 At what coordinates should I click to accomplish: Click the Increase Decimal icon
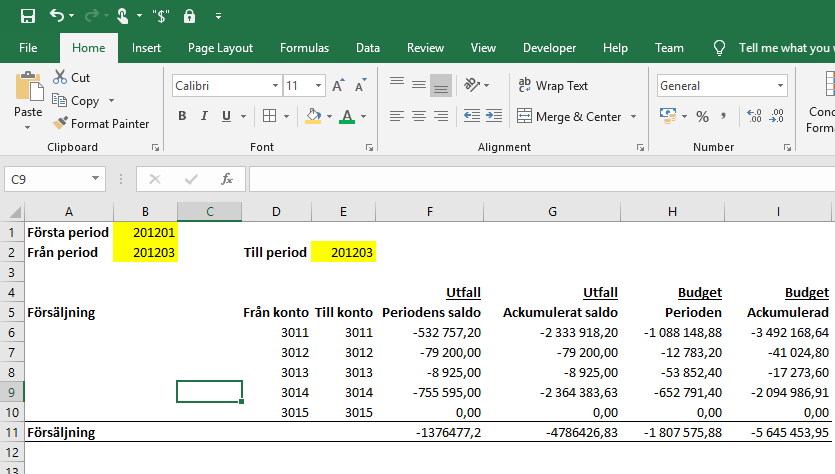(754, 116)
